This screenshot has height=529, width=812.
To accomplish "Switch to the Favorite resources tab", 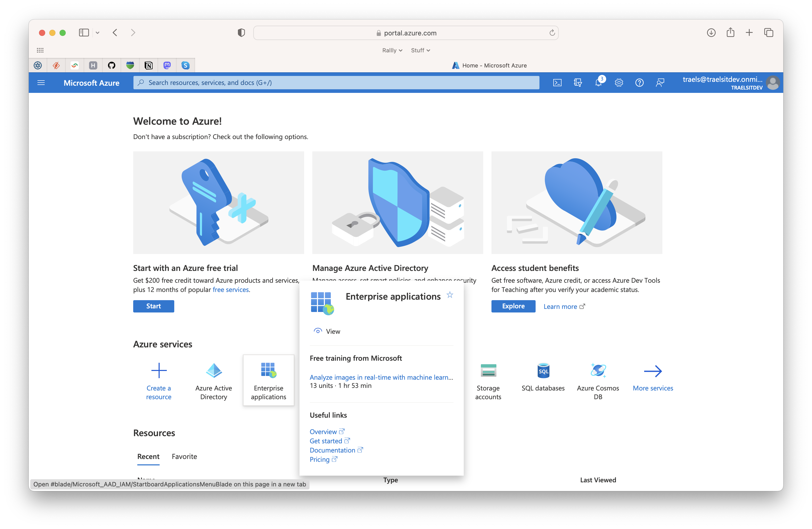I will tap(184, 456).
